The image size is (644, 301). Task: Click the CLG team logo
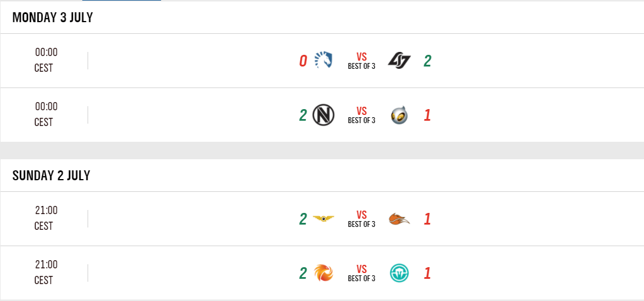[399, 61]
